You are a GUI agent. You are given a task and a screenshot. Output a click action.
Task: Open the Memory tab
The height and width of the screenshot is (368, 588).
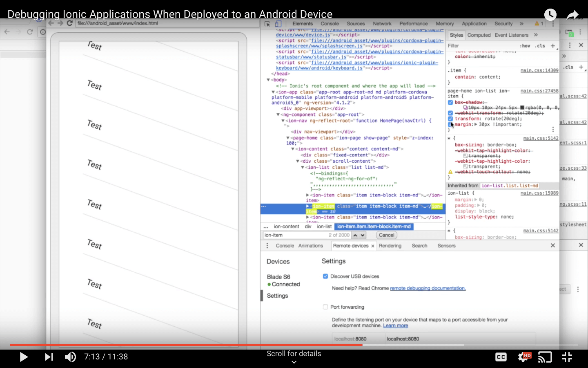coord(445,24)
